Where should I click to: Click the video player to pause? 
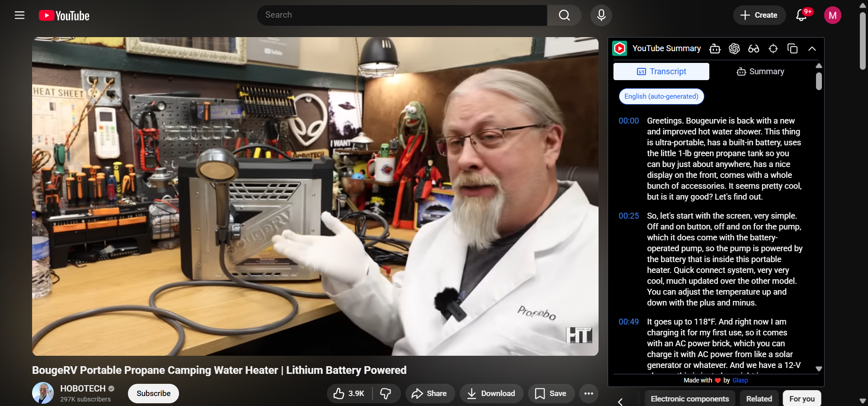click(315, 196)
